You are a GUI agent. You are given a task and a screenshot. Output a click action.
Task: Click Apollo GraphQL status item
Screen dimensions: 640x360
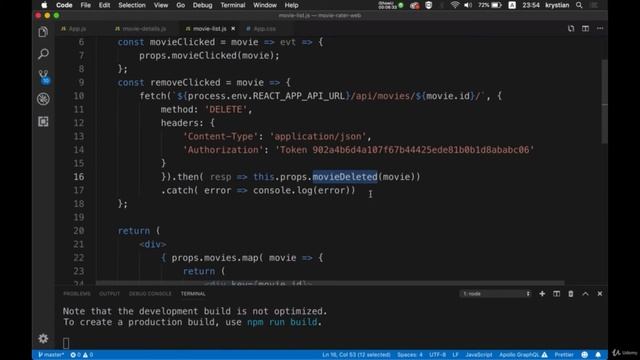[523, 355]
